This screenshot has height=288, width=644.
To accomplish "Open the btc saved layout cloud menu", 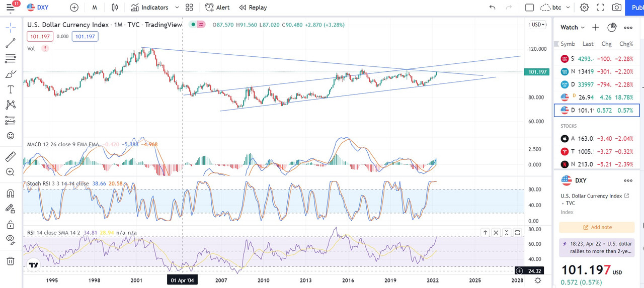I will click(x=551, y=8).
